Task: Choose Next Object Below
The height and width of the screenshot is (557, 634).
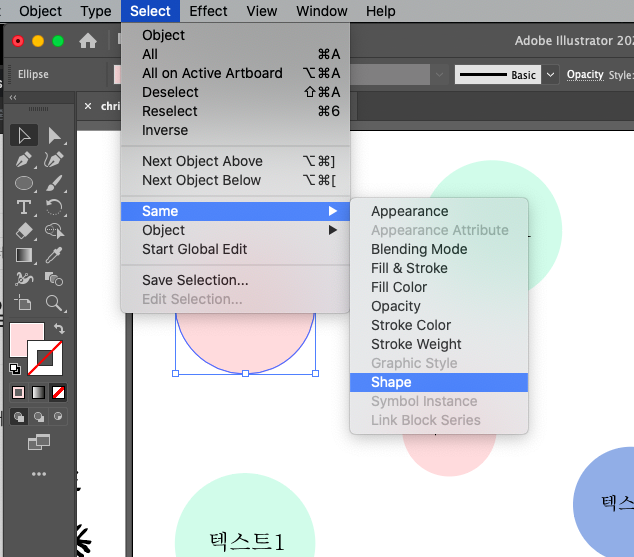Action: coord(235,180)
